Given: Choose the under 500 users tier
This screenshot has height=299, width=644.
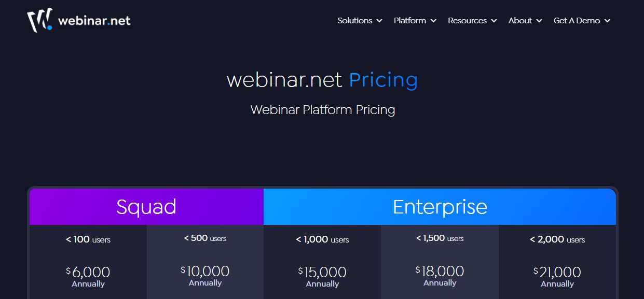Looking at the screenshot, I should [x=205, y=238].
